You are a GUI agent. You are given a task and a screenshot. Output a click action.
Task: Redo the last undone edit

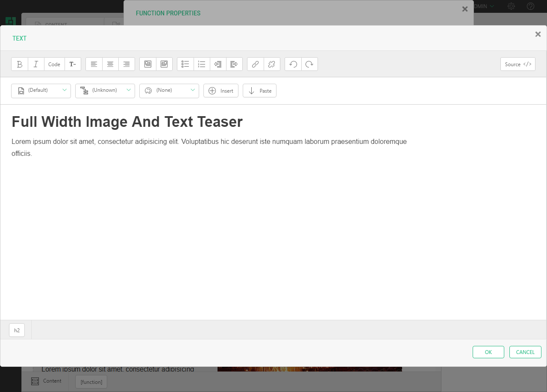coord(309,64)
